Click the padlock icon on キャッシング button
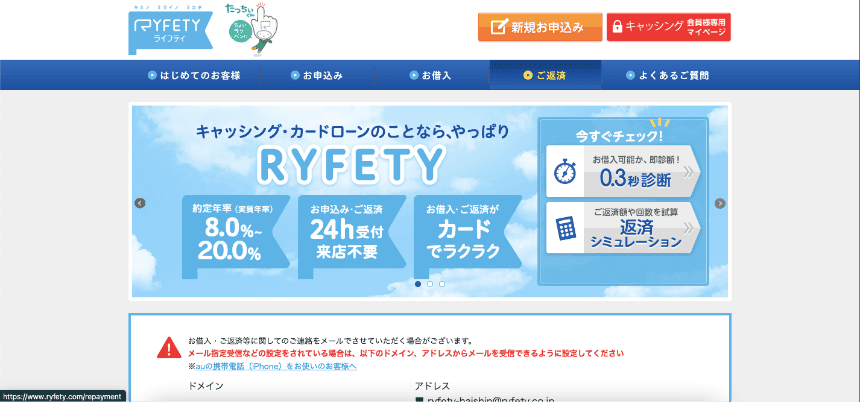860x402 pixels. pyautogui.click(x=617, y=27)
